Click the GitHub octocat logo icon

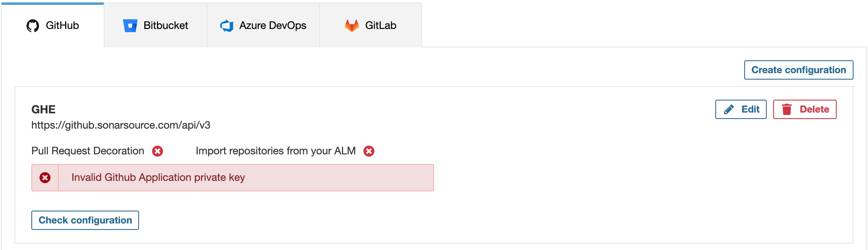point(33,26)
